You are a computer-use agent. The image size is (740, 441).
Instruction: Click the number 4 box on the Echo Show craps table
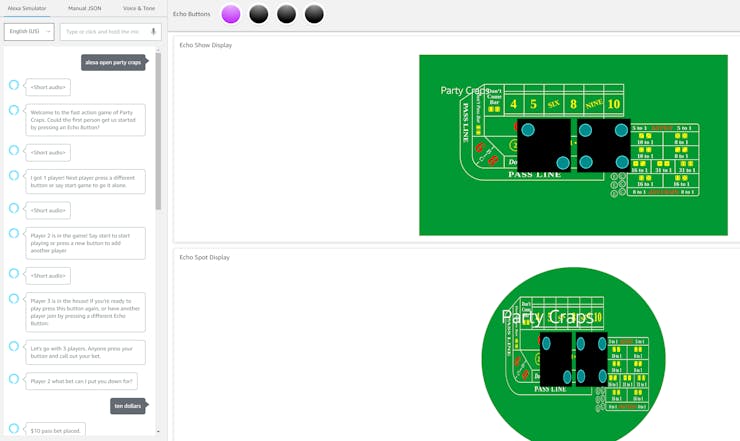513,104
